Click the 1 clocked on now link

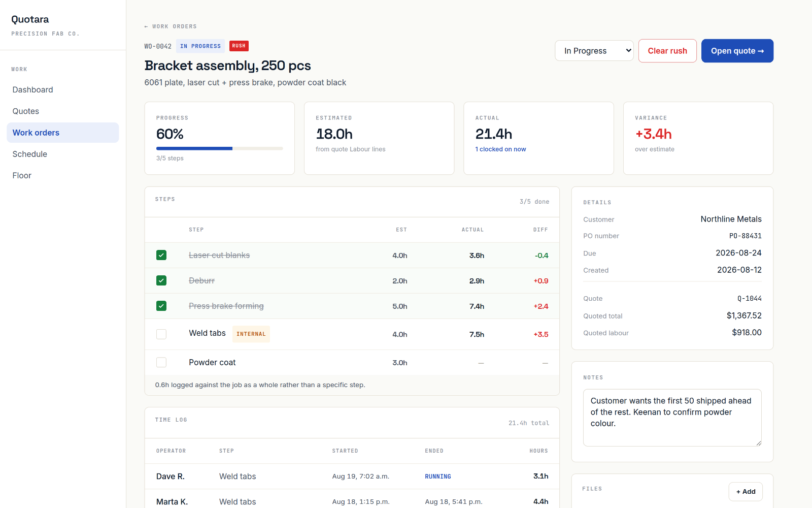(x=500, y=149)
